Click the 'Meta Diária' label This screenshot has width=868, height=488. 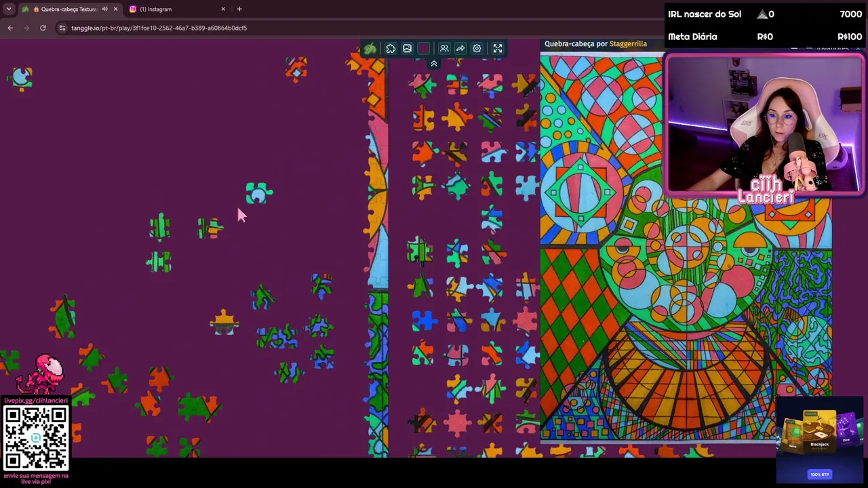(692, 37)
